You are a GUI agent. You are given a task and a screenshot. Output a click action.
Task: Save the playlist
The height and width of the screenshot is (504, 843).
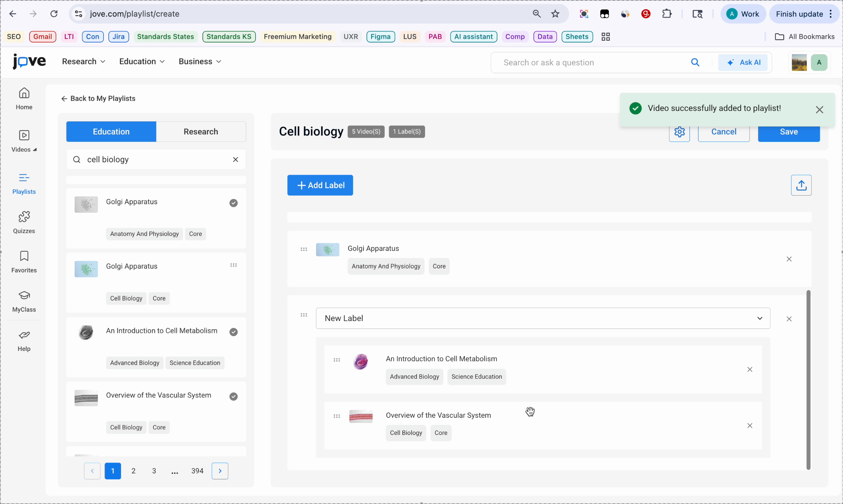789,132
